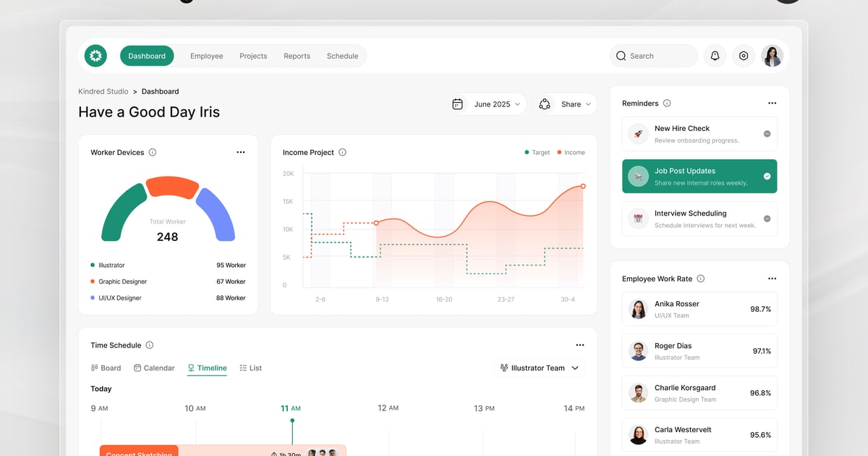Expand the Illustrator Team dropdown

(540, 368)
